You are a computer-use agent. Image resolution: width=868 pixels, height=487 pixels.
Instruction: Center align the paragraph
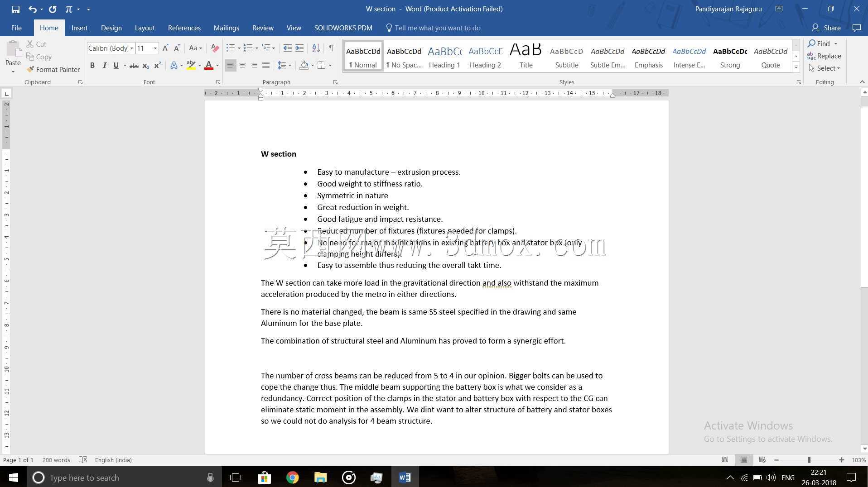(242, 66)
